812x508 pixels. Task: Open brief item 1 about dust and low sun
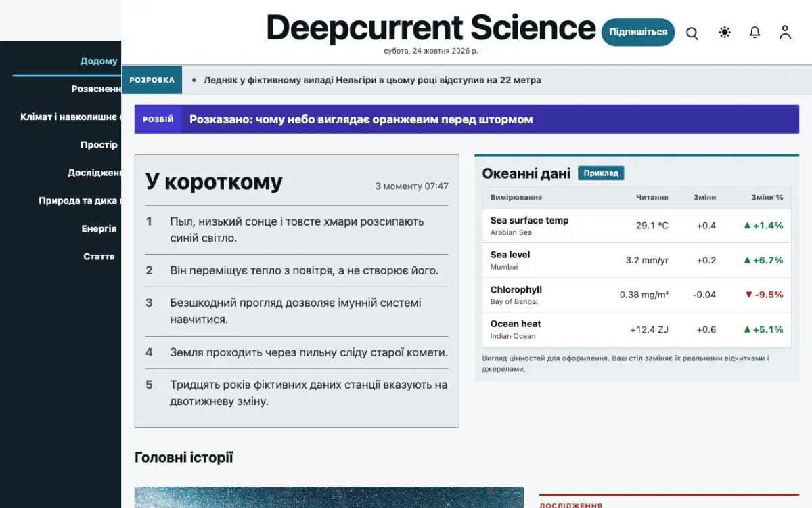tap(296, 230)
